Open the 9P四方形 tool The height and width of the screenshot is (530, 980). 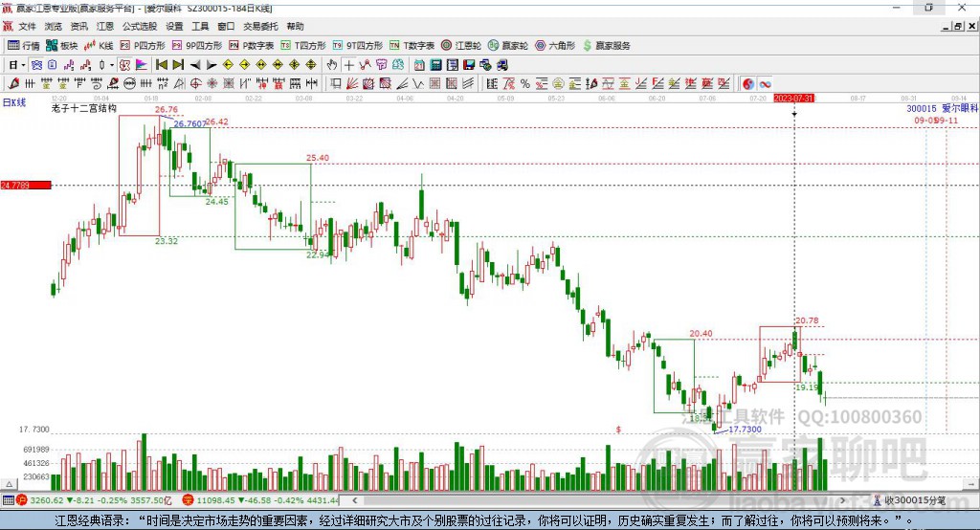tap(197, 46)
